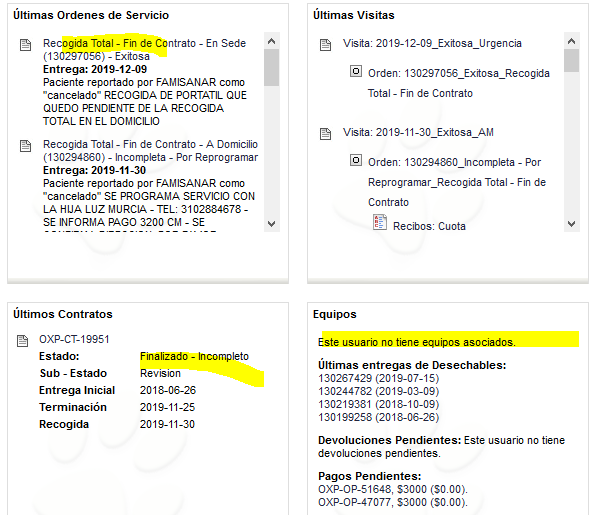Select Orden 130294860 Incompleta entry in visits
Viewport: 594px width, 515px height.
(x=457, y=182)
